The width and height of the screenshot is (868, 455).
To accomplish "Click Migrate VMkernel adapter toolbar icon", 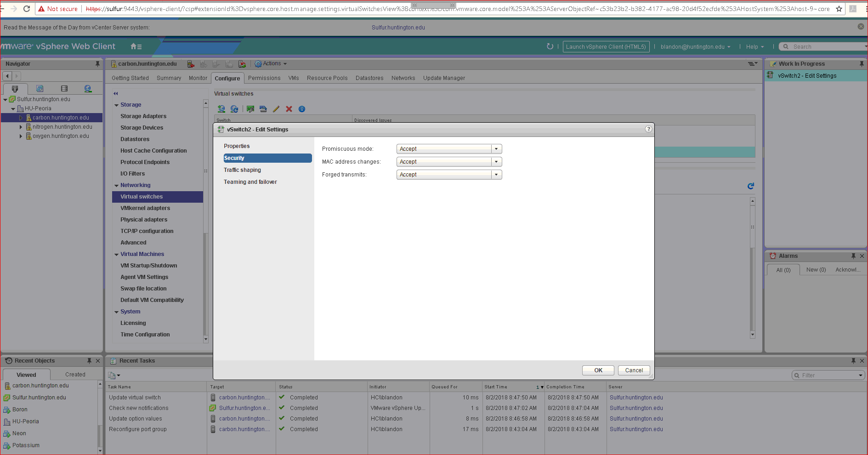I will [263, 109].
